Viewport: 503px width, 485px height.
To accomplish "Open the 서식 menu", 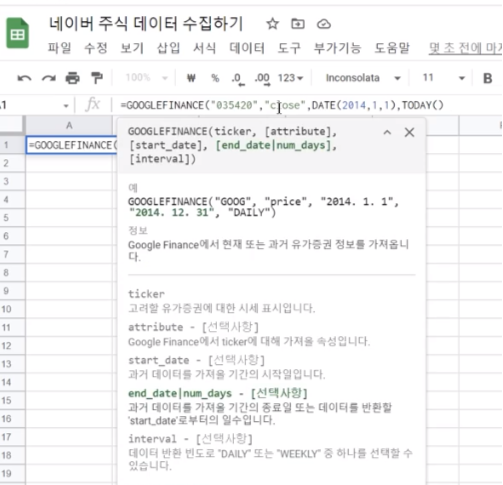I will pyautogui.click(x=205, y=48).
